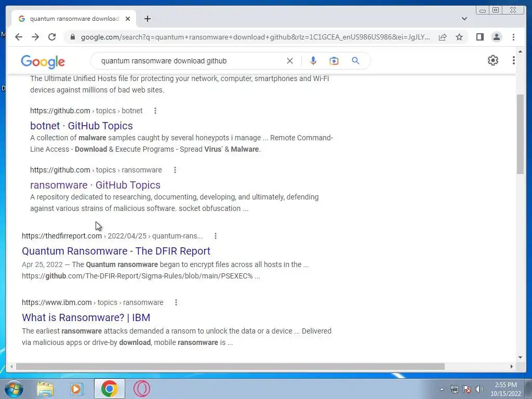The image size is (532, 399).
Task: Click the volume speaker tray icon
Action: coord(479,389)
